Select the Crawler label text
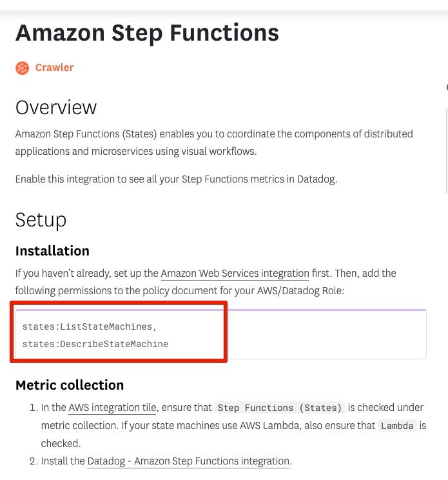Screen dimensions: 448x480 coord(54,67)
